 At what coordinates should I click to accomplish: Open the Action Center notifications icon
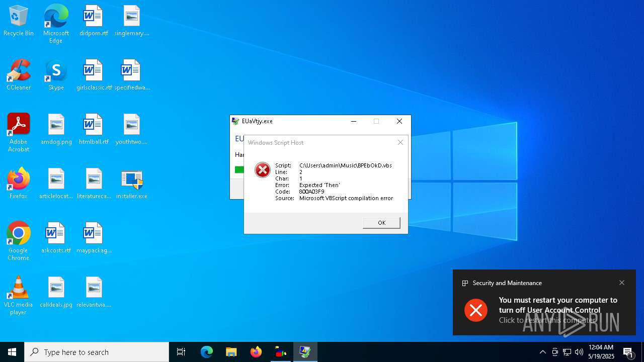coord(628,352)
